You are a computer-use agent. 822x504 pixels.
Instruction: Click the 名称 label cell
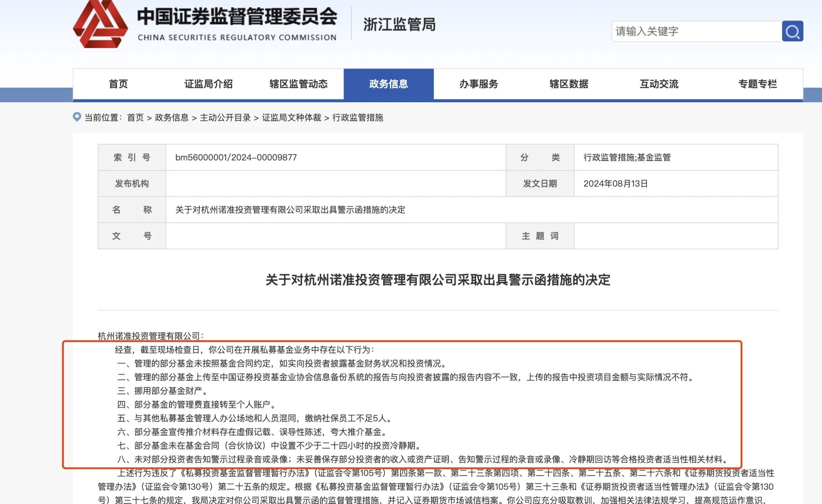point(132,210)
